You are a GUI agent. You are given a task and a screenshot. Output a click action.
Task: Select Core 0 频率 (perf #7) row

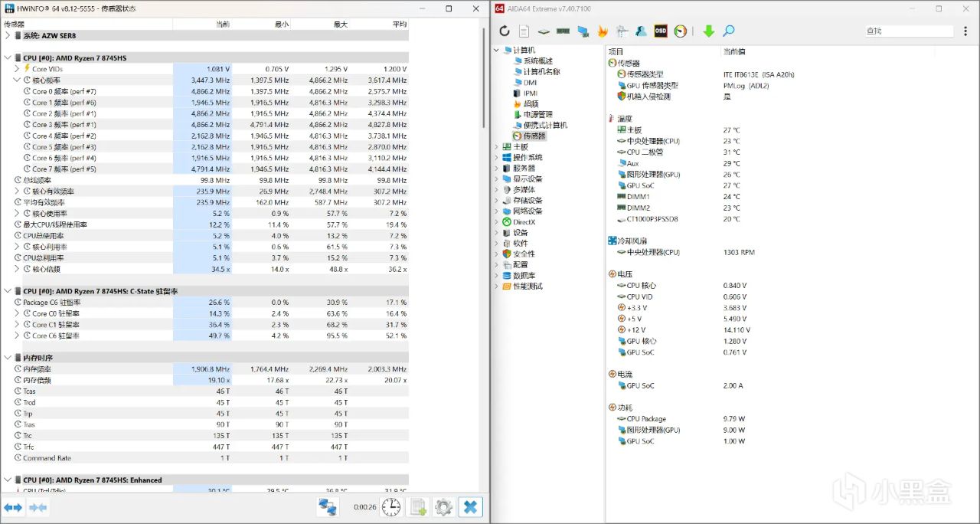point(204,91)
